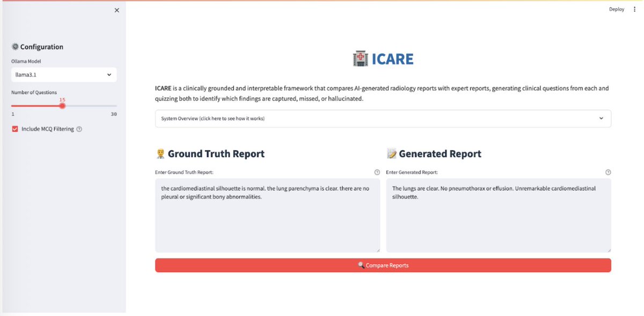The image size is (644, 316).
Task: Click the memo icon beside Generated Report
Action: coord(391,154)
